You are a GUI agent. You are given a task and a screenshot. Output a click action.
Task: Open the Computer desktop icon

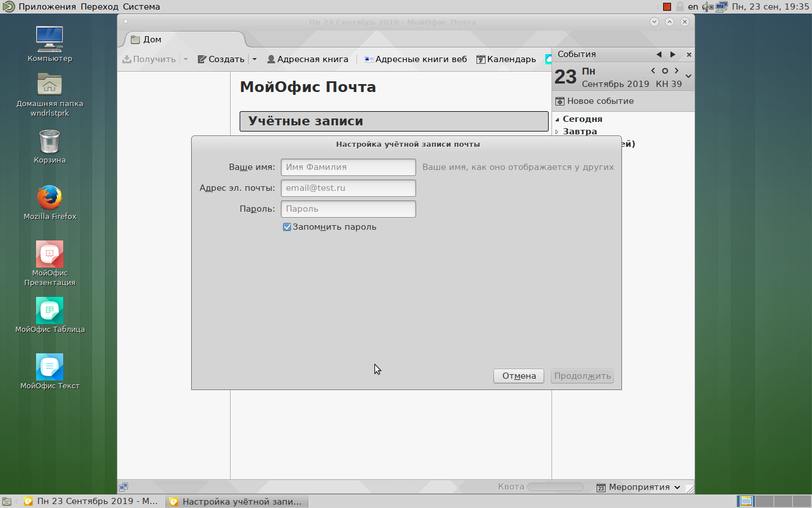pos(50,44)
